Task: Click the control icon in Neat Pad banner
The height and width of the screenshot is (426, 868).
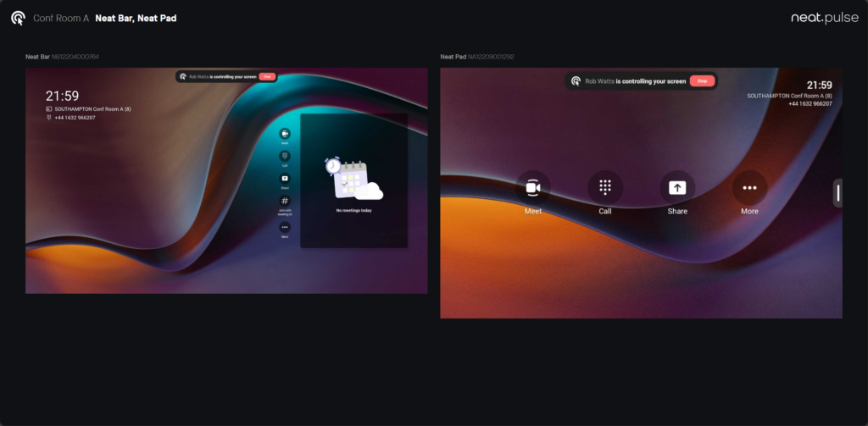Action: click(x=576, y=80)
